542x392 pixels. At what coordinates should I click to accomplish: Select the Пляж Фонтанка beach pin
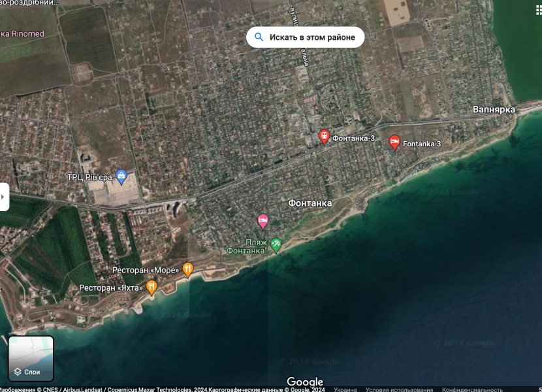click(276, 244)
